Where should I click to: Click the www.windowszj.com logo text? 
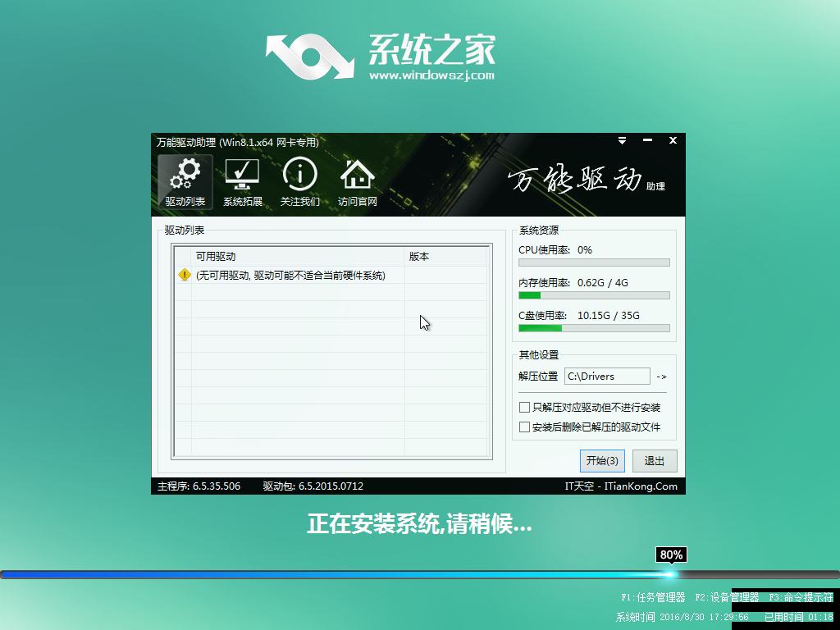point(431,75)
